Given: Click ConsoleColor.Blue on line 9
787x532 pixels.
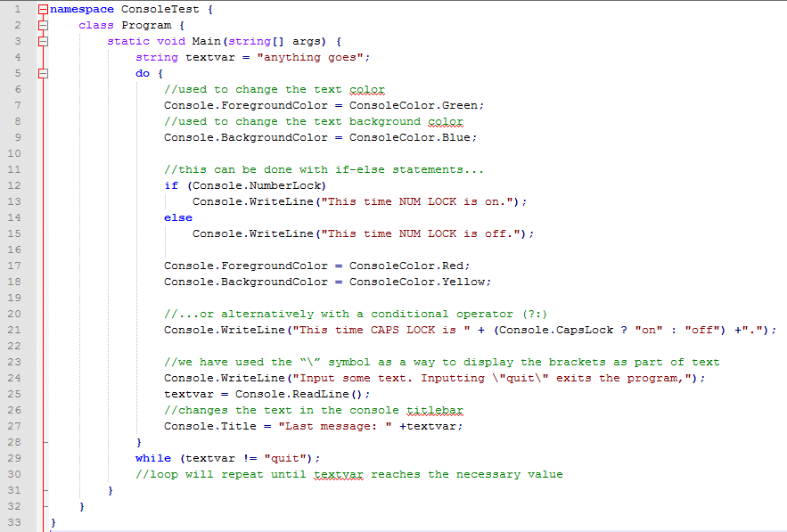Looking at the screenshot, I should (410, 137).
